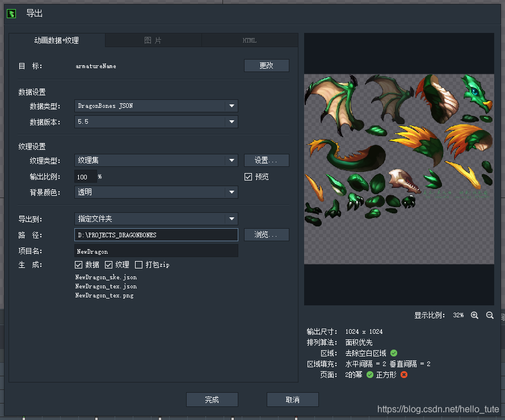Image resolution: width=505 pixels, height=420 pixels.
Task: Click the 更改 button for target
Action: [266, 66]
